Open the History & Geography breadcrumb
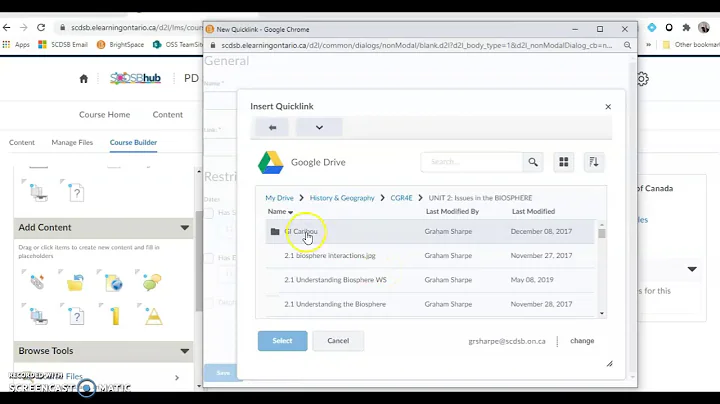 (342, 198)
